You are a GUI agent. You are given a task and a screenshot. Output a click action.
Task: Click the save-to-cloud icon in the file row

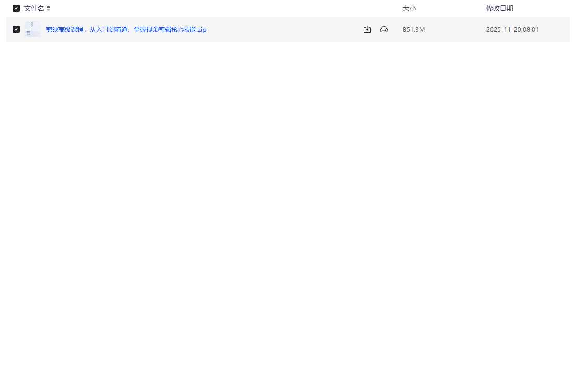pos(384,30)
